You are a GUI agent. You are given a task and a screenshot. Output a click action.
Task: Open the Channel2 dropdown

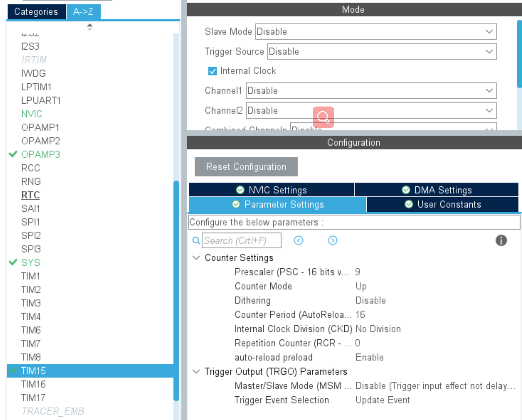coord(371,111)
